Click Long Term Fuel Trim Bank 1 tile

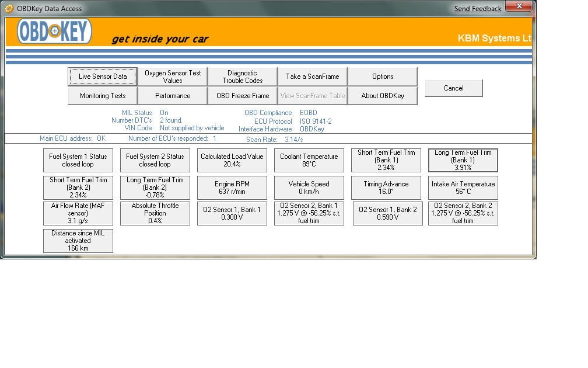[463, 160]
